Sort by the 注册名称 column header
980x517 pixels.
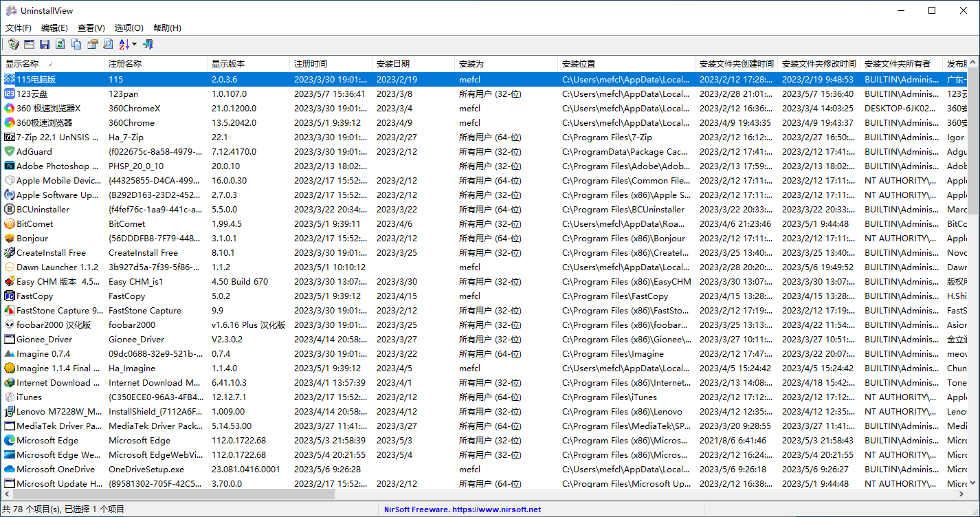point(155,63)
